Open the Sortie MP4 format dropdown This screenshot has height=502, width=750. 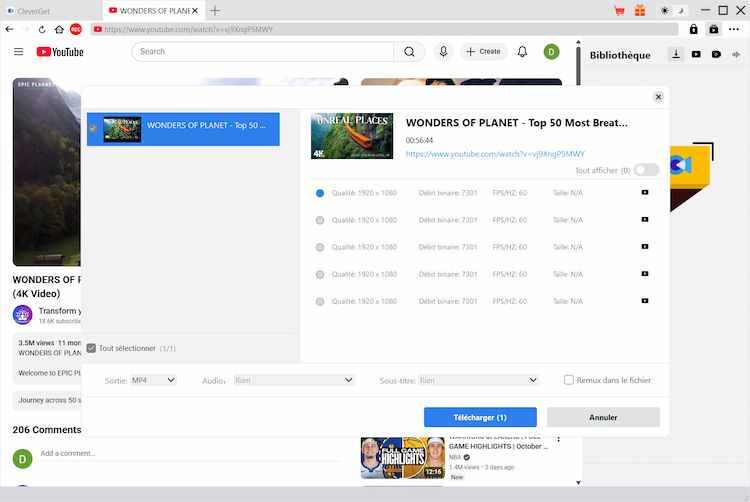(x=154, y=380)
